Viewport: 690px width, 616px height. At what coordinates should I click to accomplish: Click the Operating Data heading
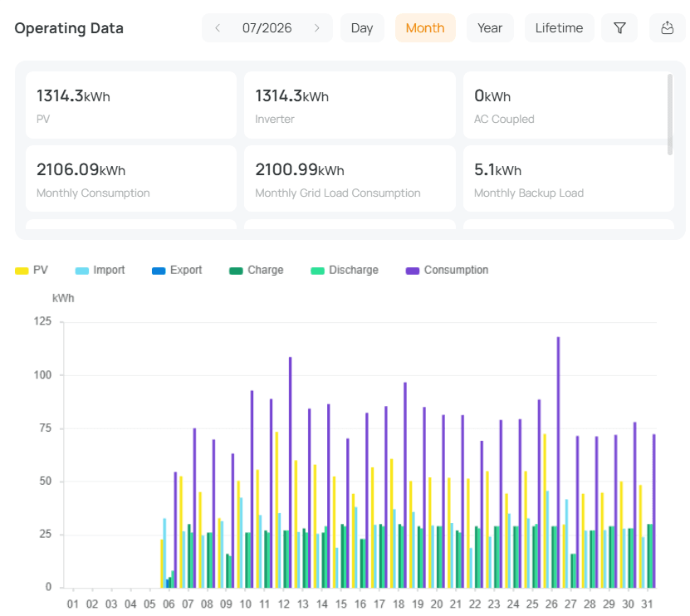(x=69, y=28)
